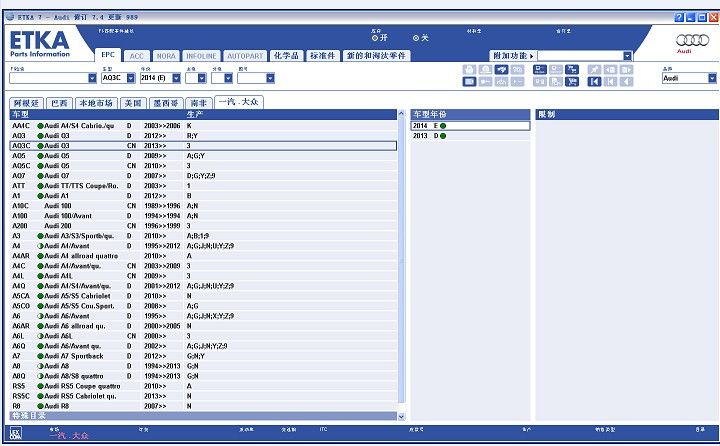720x446 pixels.
Task: Select the 2013 D model year row
Action: pyautogui.click(x=470, y=136)
